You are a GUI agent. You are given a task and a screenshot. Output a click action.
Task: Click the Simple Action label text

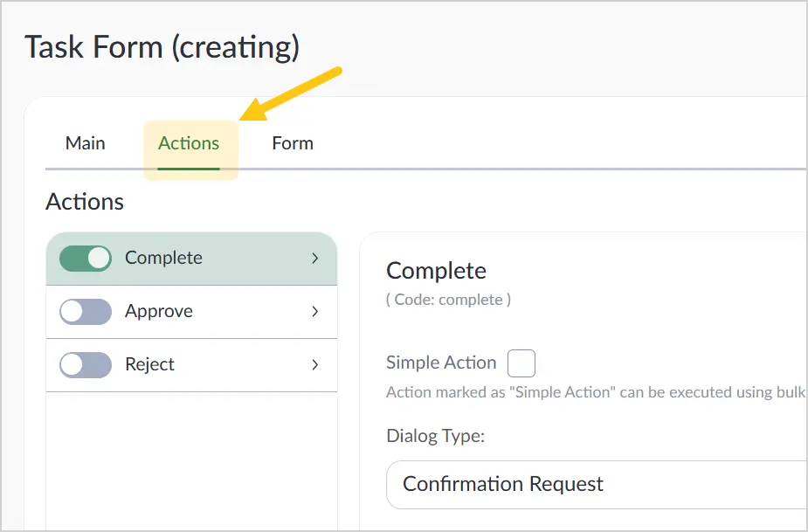441,363
